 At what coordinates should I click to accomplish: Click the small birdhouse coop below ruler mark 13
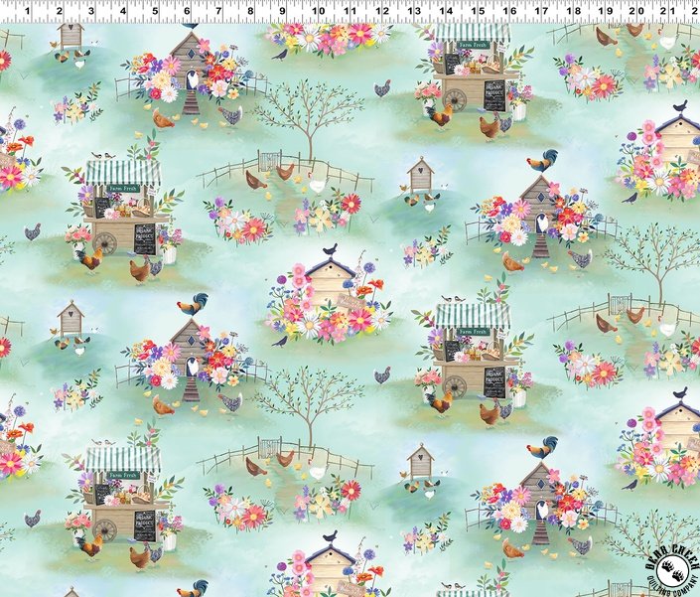420,175
